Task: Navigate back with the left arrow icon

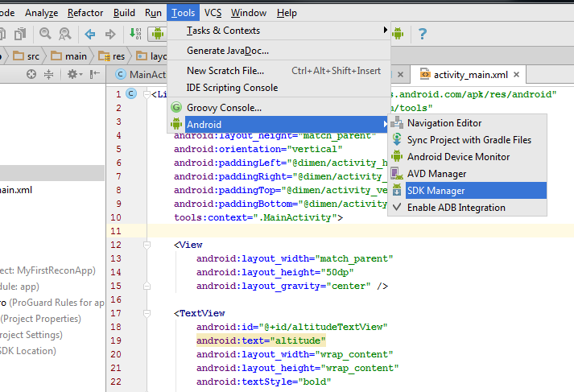Action: click(90, 34)
